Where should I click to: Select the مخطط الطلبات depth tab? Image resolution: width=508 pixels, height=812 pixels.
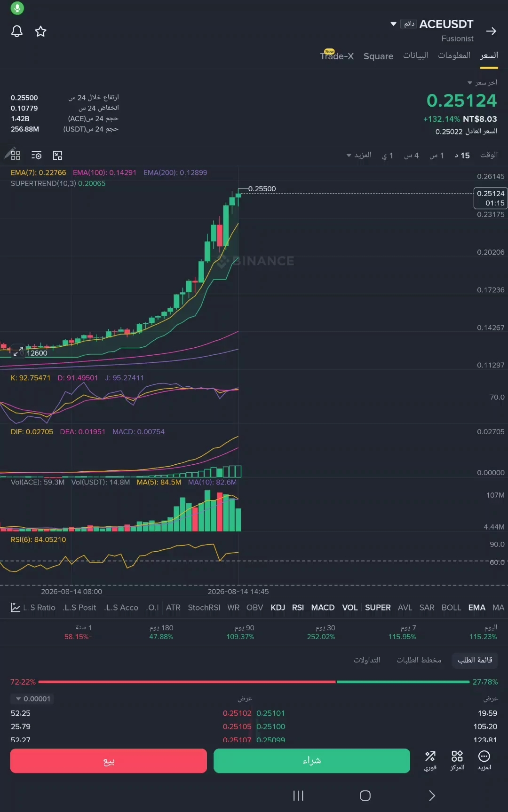(x=419, y=660)
